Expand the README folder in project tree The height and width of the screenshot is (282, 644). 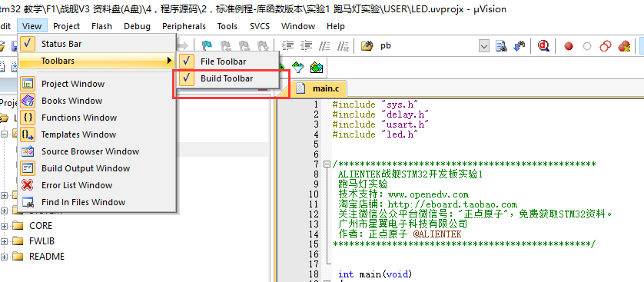pyautogui.click(x=4, y=257)
